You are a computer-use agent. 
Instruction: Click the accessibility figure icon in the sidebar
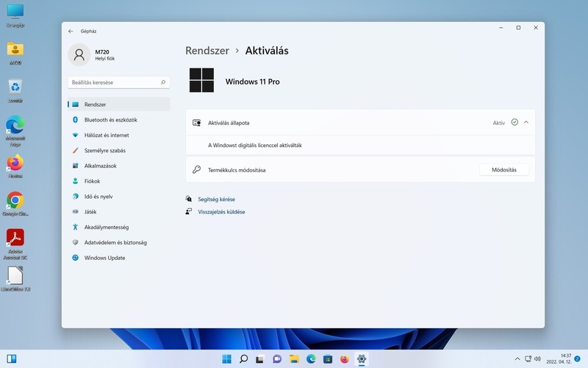click(x=75, y=227)
